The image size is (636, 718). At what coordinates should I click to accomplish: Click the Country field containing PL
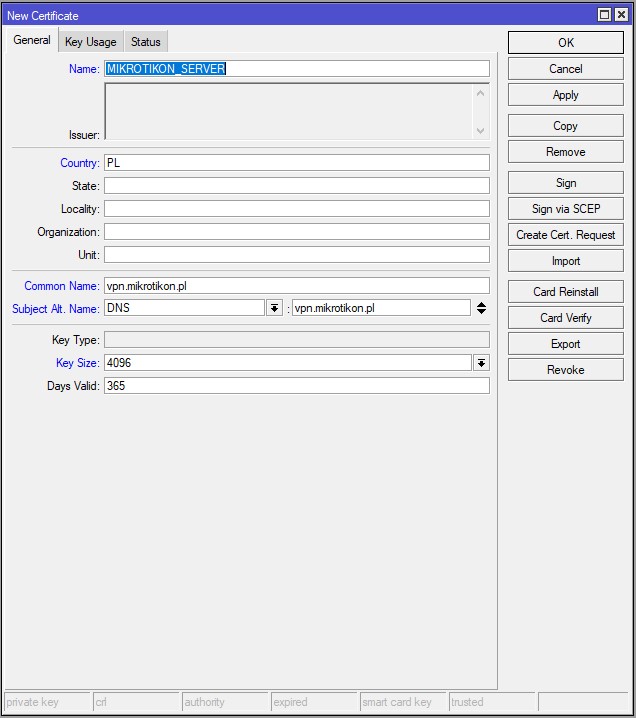tap(297, 163)
